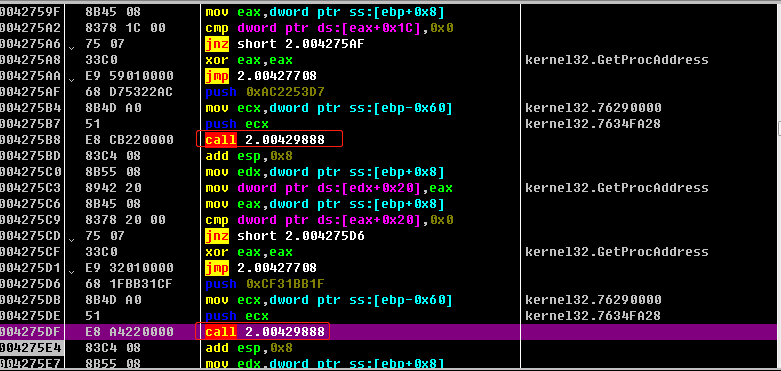Click the address 004275BD

point(29,156)
